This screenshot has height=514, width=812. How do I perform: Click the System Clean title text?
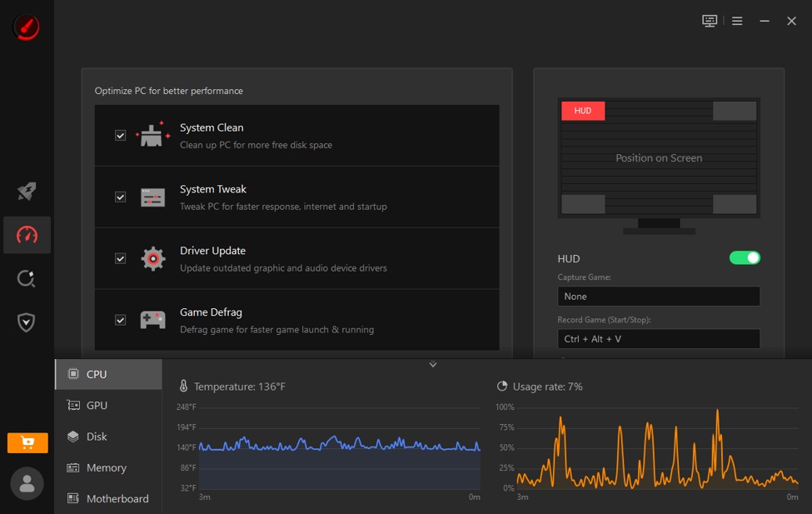click(x=212, y=127)
